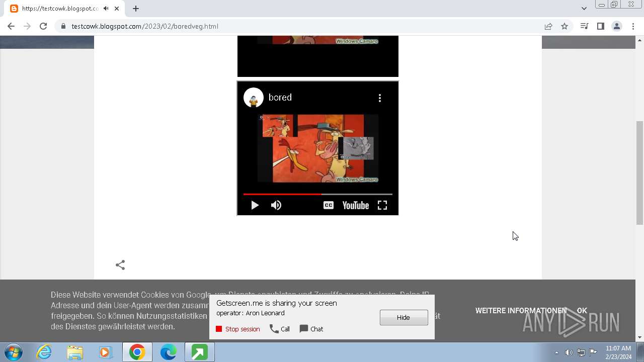Open the Action Center flag icon
The width and height of the screenshot is (644, 362).
coord(593,352)
